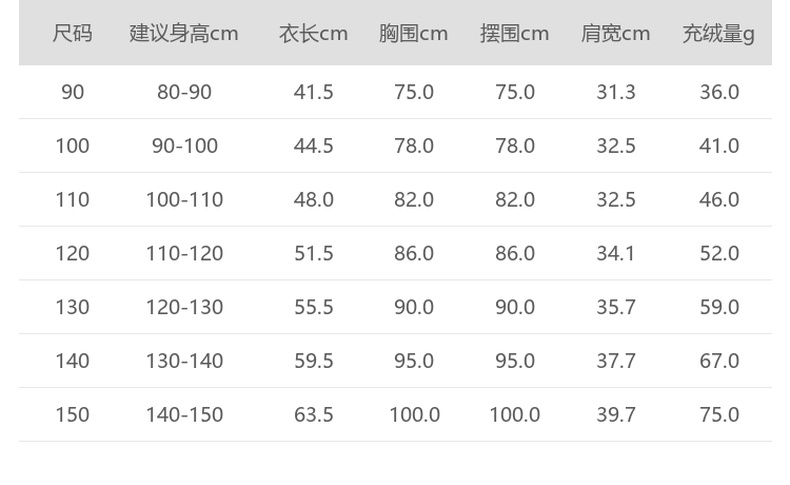790x485 pixels.
Task: Click the 59.0 down fill value
Action: [x=718, y=307]
